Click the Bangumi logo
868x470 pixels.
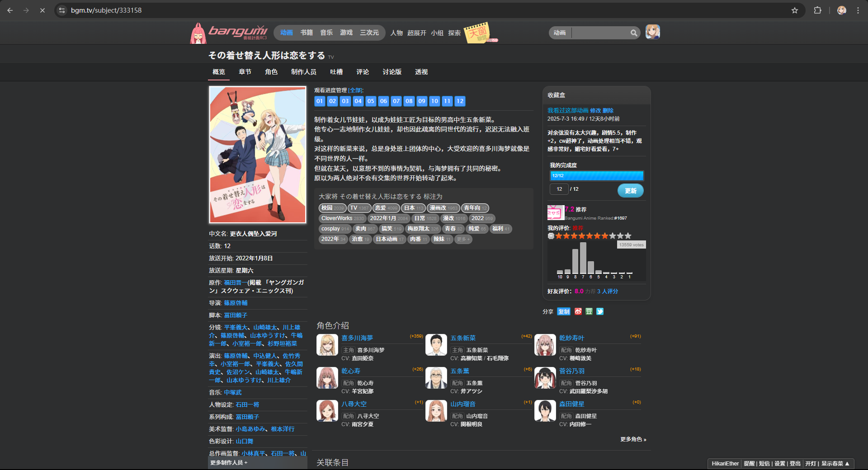coord(229,33)
